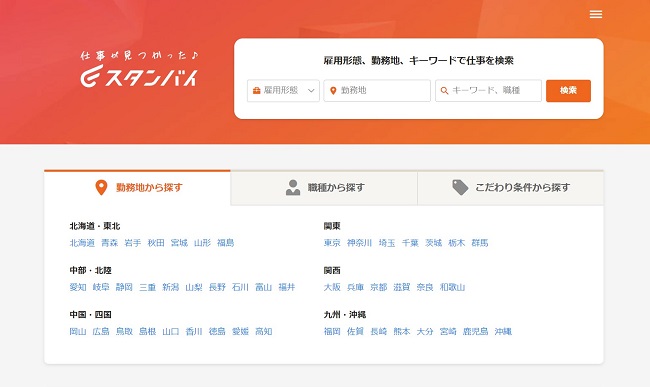The width and height of the screenshot is (650, 387).
Task: Choose 広島 from 中国・四国
Action: pyautogui.click(x=101, y=331)
